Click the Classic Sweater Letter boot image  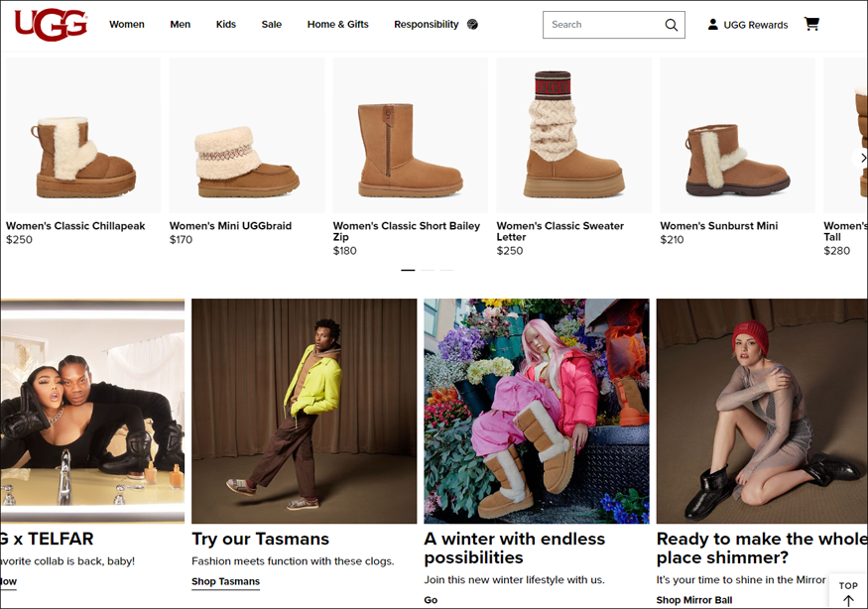574,136
